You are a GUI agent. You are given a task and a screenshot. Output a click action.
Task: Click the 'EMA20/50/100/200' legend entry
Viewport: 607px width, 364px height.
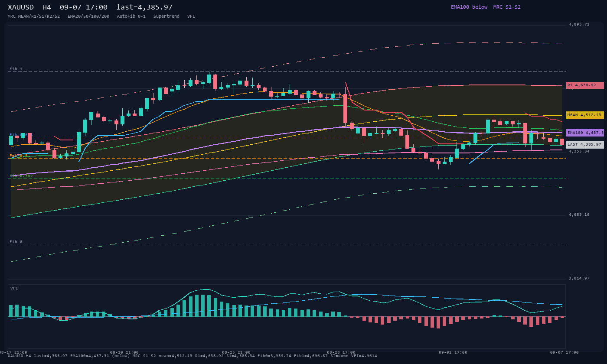[88, 16]
